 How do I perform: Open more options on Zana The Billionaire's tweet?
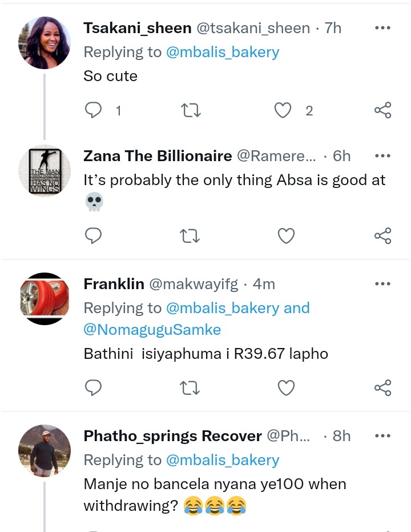click(x=382, y=155)
